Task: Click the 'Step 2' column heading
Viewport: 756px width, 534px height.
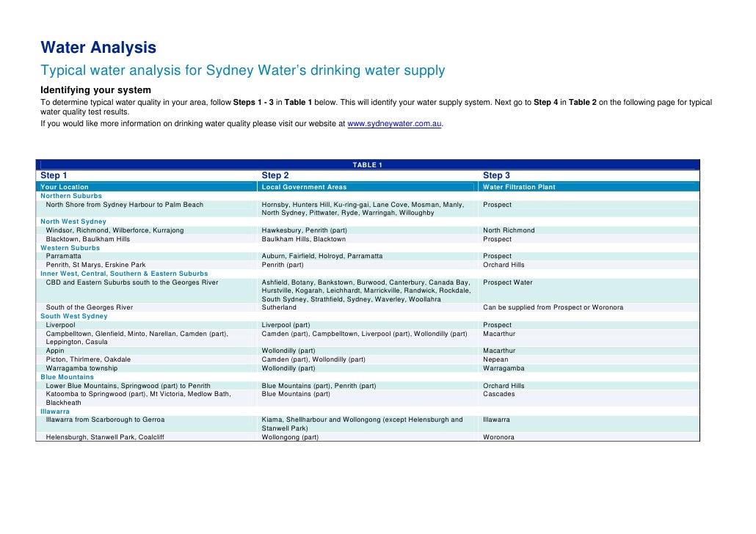Action: pos(275,175)
